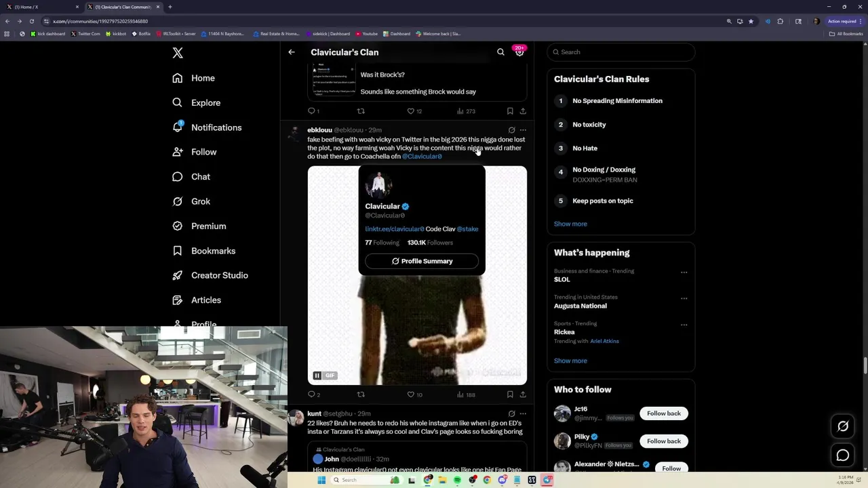This screenshot has height=488, width=868.
Task: Click the taskbar Search box
Action: click(x=366, y=480)
